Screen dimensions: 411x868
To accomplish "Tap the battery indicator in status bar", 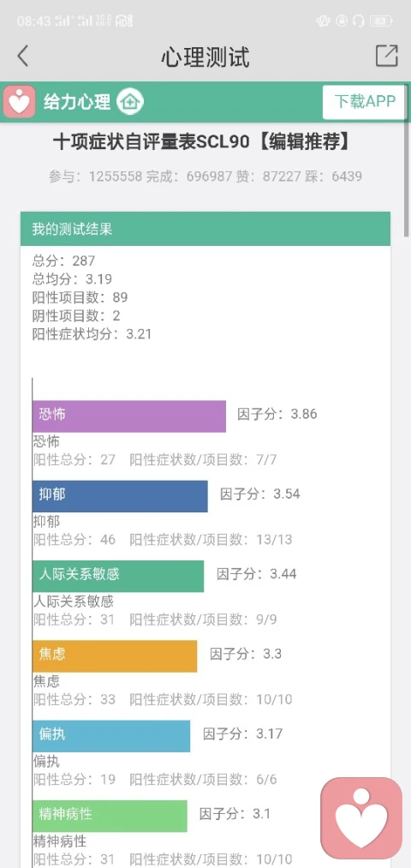I will click(381, 21).
